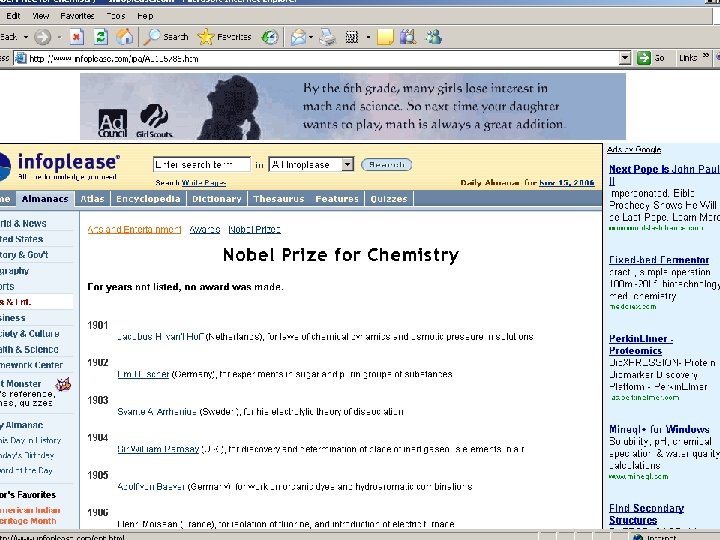Click the Research book toolbar icon
The image size is (720, 540).
tap(408, 37)
